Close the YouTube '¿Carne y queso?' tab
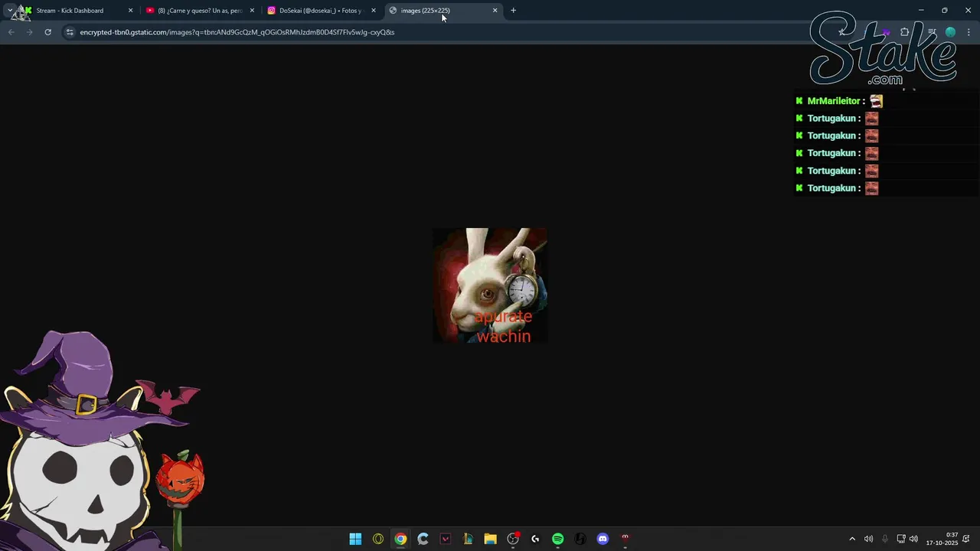Image resolution: width=980 pixels, height=551 pixels. tap(252, 11)
